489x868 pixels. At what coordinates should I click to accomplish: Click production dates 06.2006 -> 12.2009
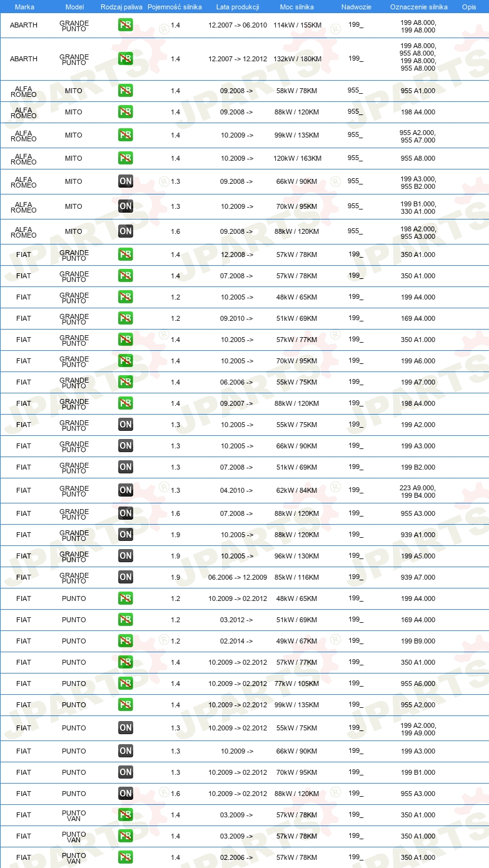click(x=238, y=577)
